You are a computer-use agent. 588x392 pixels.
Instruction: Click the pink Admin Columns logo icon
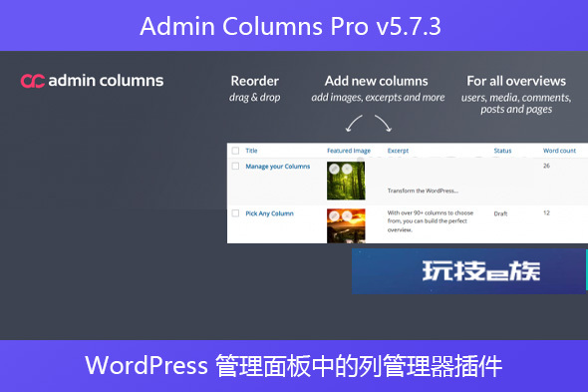pos(33,81)
